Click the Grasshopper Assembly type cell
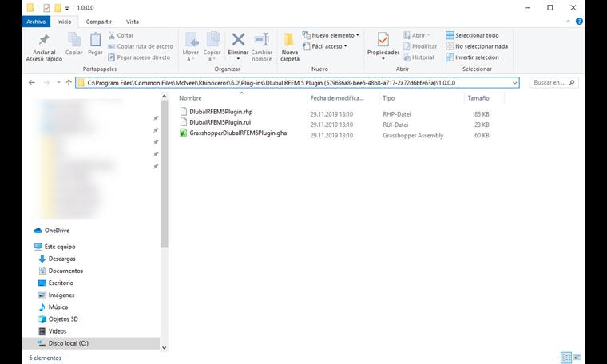This screenshot has height=364, width=607. pos(413,136)
